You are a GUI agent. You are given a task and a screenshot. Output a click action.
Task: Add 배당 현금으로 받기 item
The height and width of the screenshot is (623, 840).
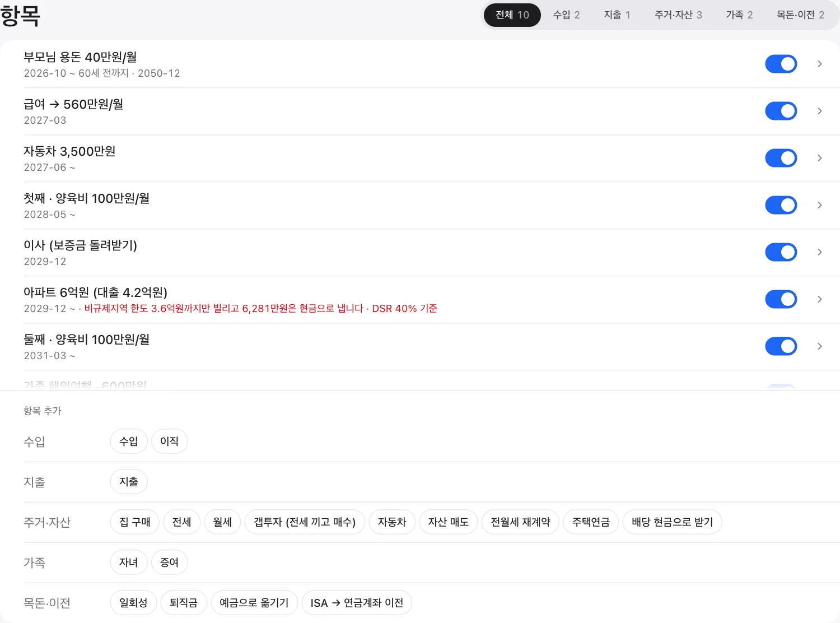[x=673, y=522]
